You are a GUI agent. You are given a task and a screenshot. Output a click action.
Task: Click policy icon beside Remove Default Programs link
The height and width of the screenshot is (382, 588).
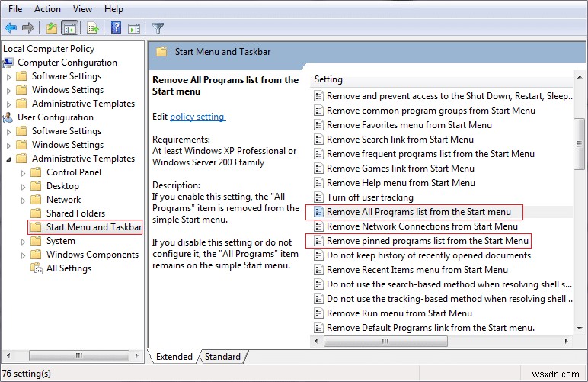click(x=318, y=328)
